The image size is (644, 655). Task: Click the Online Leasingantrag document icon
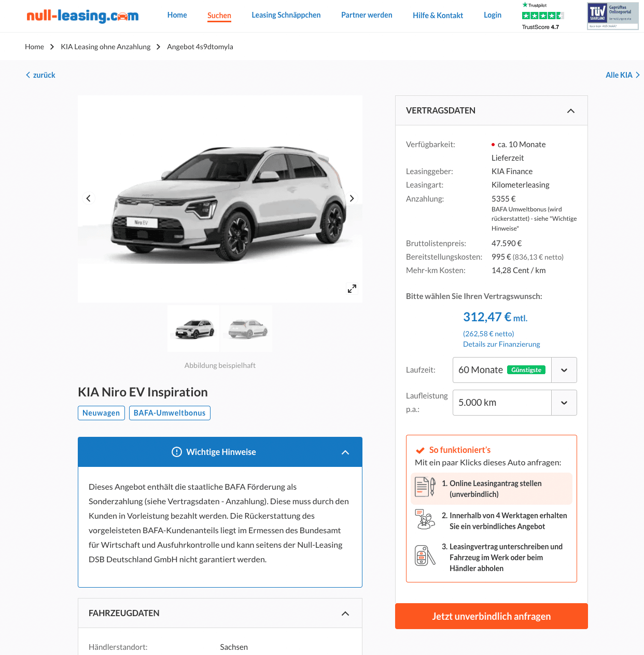(425, 488)
